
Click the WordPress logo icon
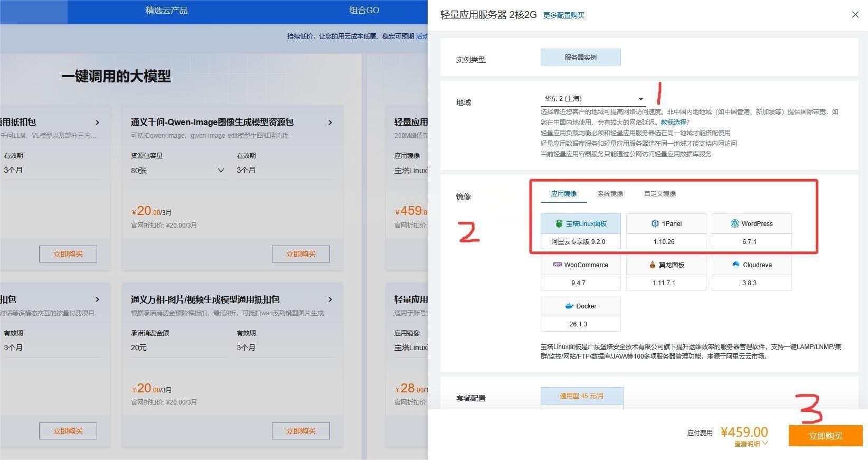[734, 223]
